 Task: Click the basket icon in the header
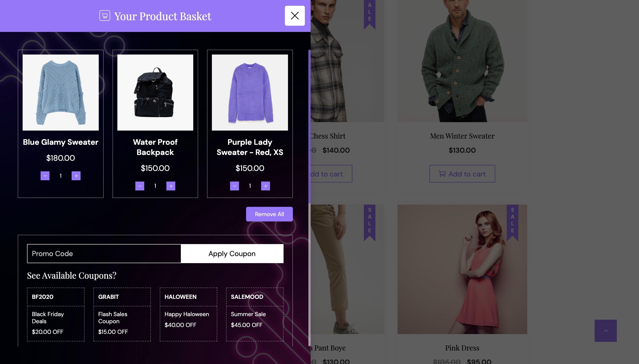[105, 16]
